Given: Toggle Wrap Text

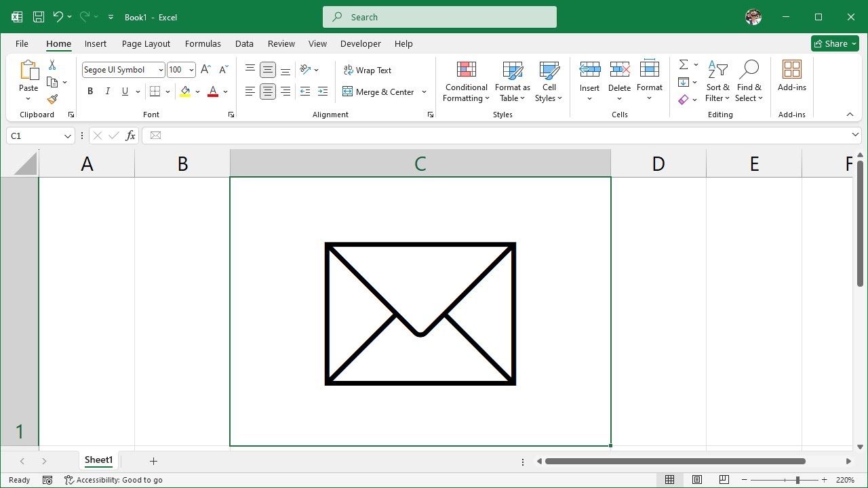Looking at the screenshot, I should click(x=368, y=70).
